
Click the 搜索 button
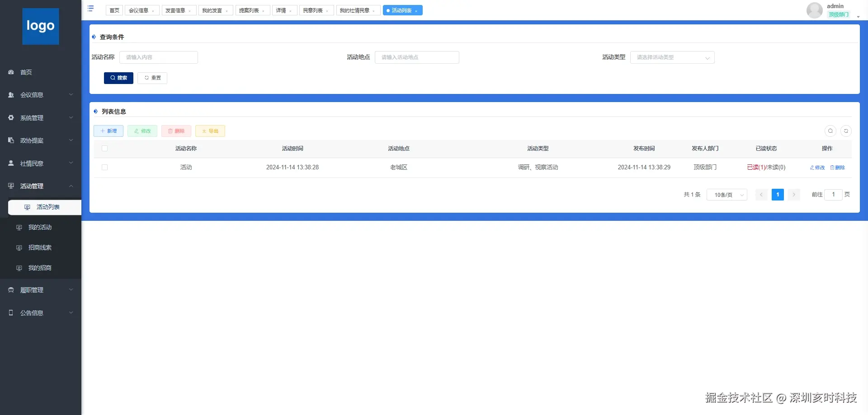click(118, 78)
